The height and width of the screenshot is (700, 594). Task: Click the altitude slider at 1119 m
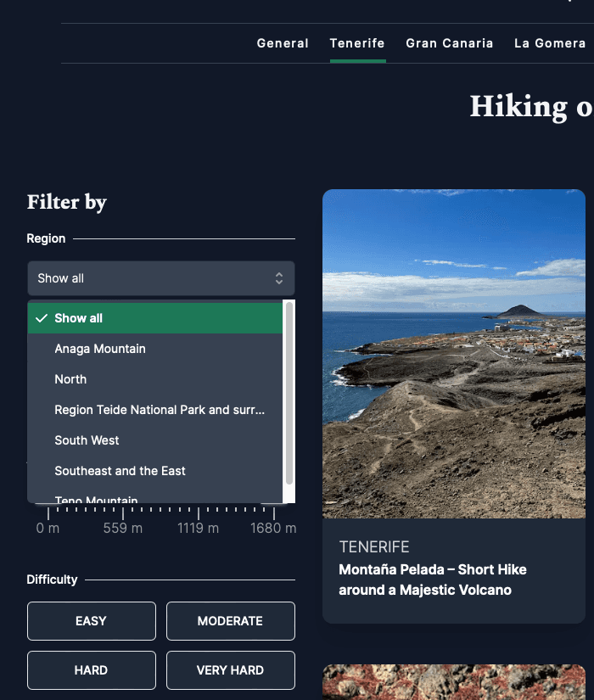click(x=199, y=512)
